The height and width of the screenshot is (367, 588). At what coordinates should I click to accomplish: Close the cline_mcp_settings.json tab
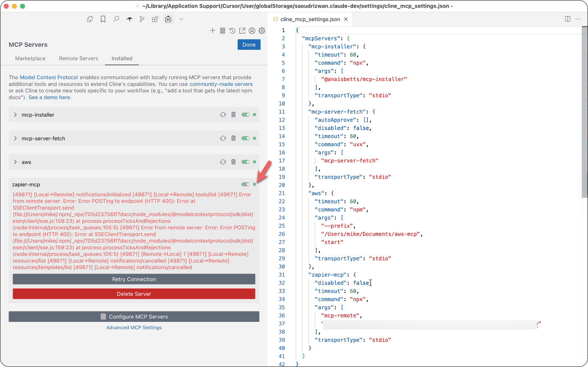(x=346, y=19)
